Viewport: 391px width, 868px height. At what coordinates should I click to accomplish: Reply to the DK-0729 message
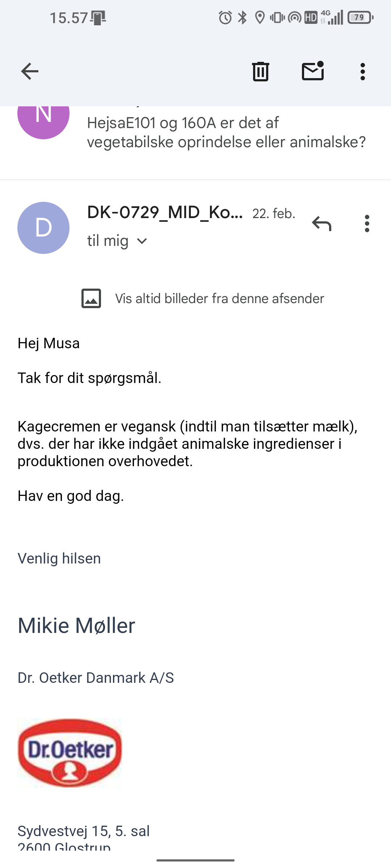321,224
